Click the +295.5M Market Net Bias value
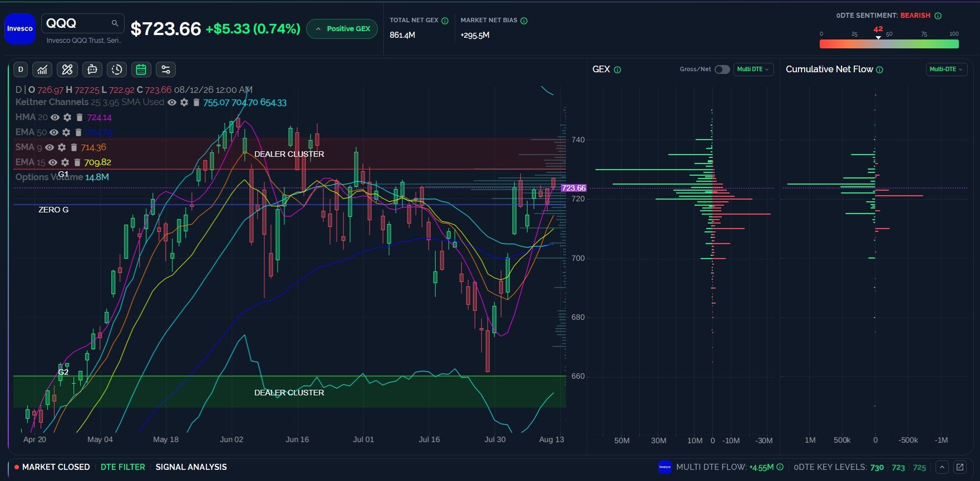This screenshot has height=481, width=980. pos(475,35)
